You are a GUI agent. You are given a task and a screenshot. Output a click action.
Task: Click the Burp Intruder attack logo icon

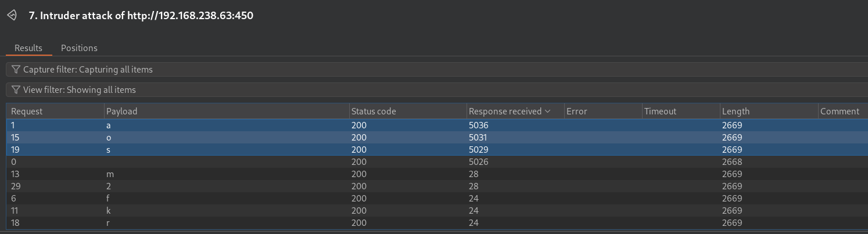(x=12, y=16)
